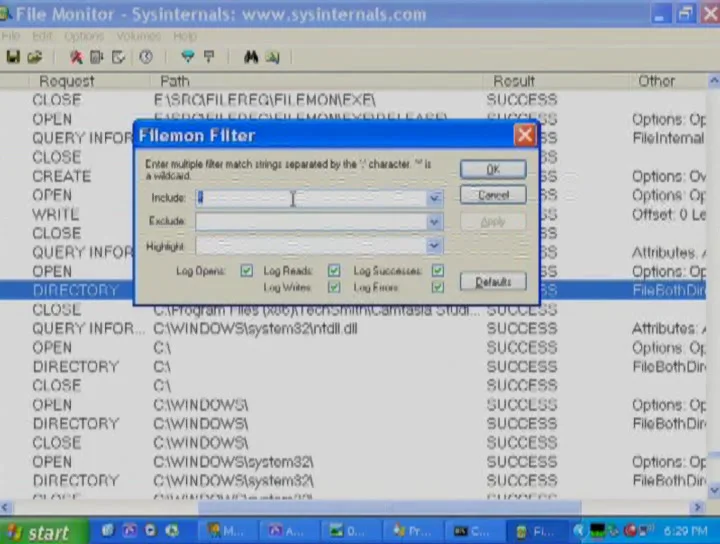Click the second quick launch icon
This screenshot has width=720, height=544.
tap(129, 531)
